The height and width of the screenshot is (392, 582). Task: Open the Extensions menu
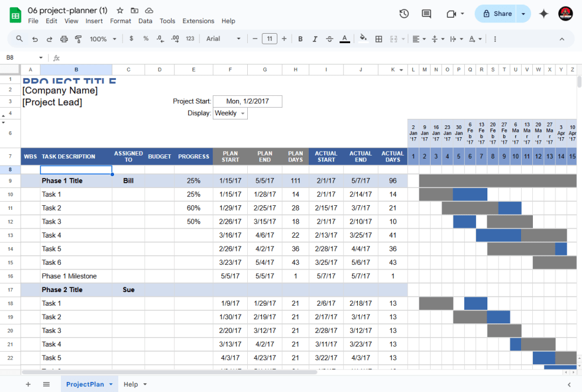(198, 21)
